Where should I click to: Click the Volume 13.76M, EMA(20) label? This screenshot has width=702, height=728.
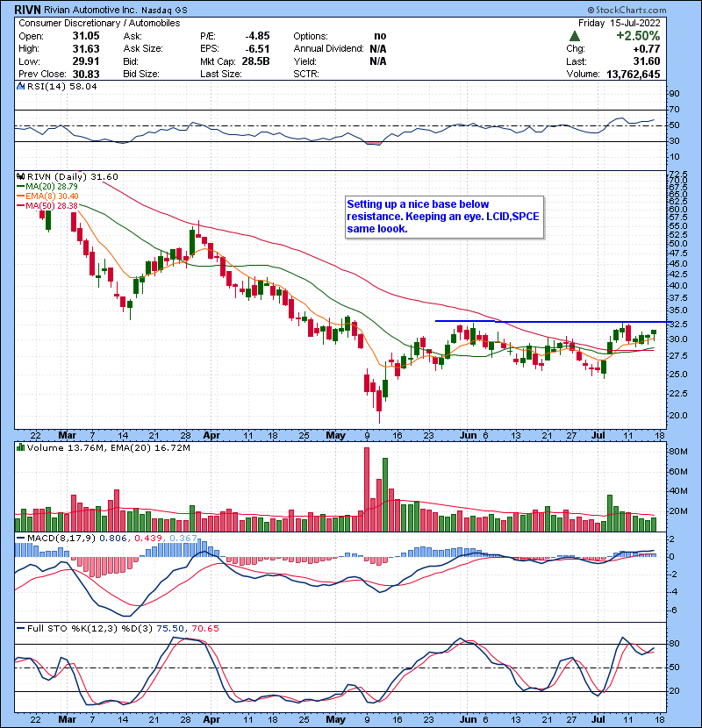[x=108, y=447]
